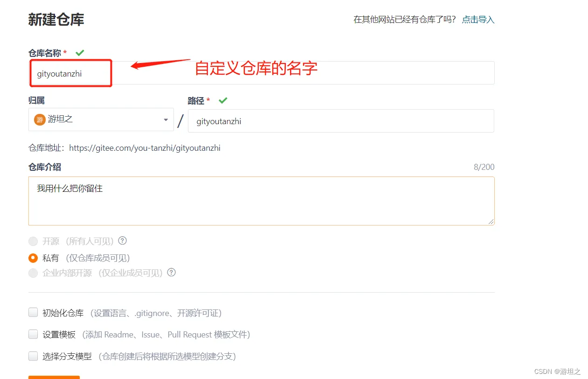Click the 归属 label

click(37, 100)
